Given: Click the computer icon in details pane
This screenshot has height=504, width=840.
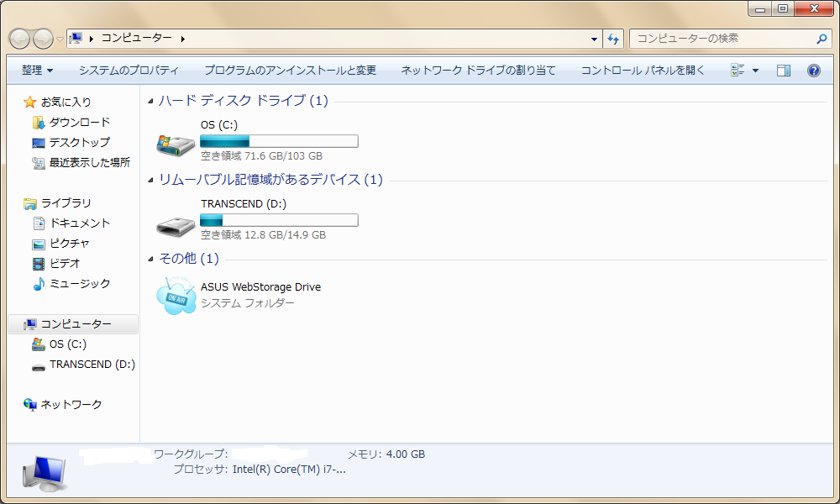Looking at the screenshot, I should tap(45, 474).
